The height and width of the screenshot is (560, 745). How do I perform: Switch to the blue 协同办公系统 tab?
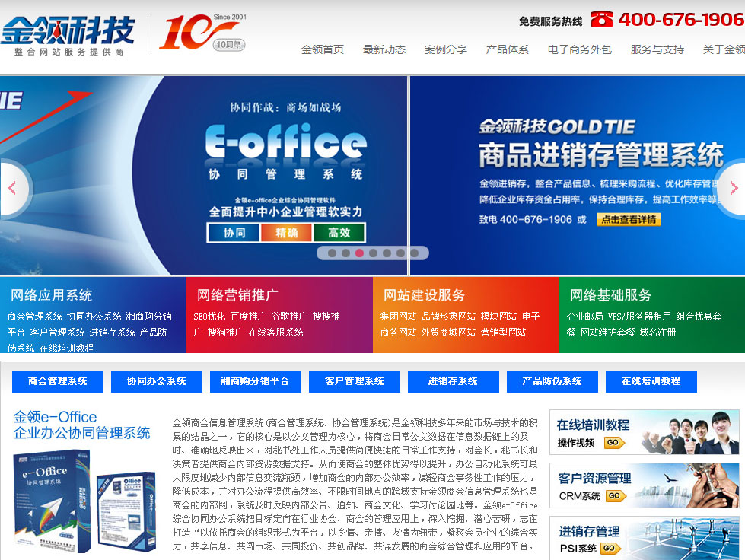[157, 381]
